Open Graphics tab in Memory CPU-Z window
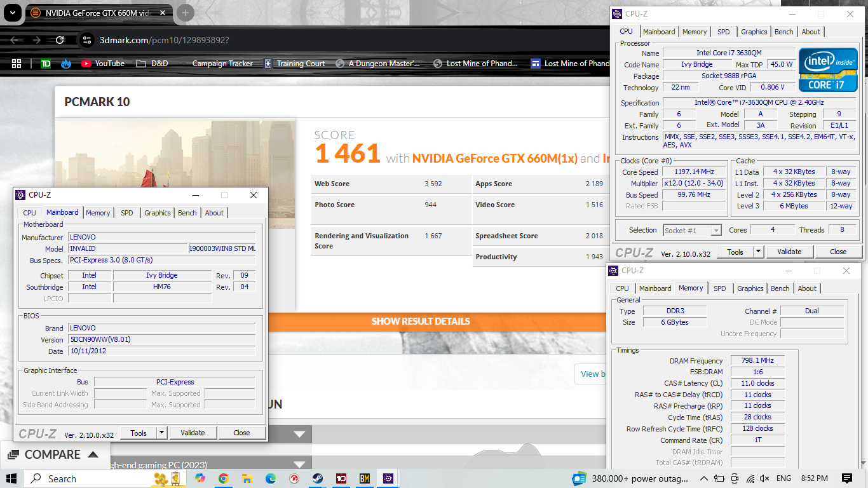The height and width of the screenshot is (488, 868). click(750, 288)
